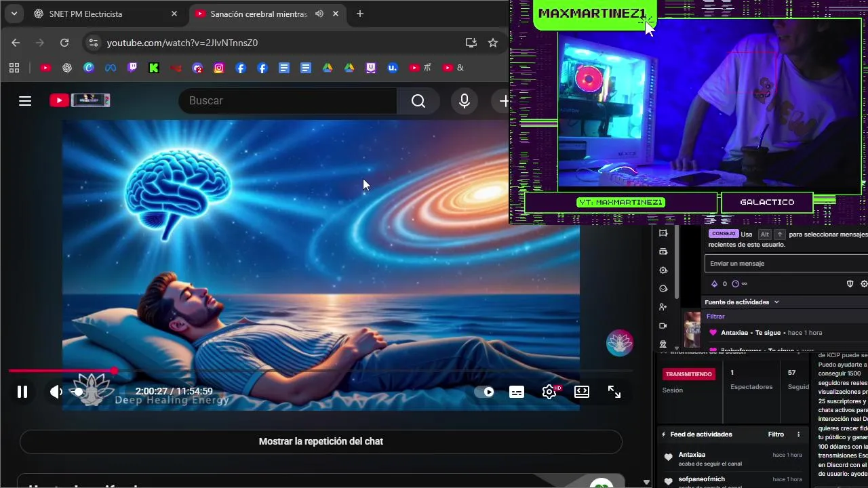868x488 pixels.
Task: Go back to the previous page
Action: (x=16, y=43)
